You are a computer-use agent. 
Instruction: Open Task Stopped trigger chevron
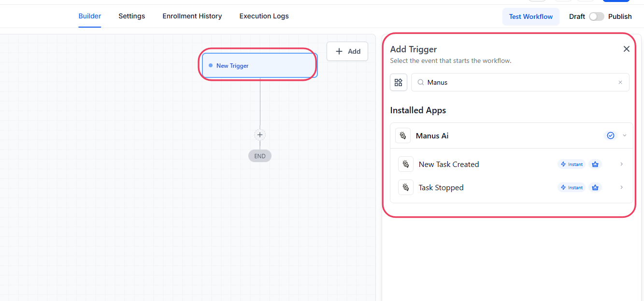point(622,187)
